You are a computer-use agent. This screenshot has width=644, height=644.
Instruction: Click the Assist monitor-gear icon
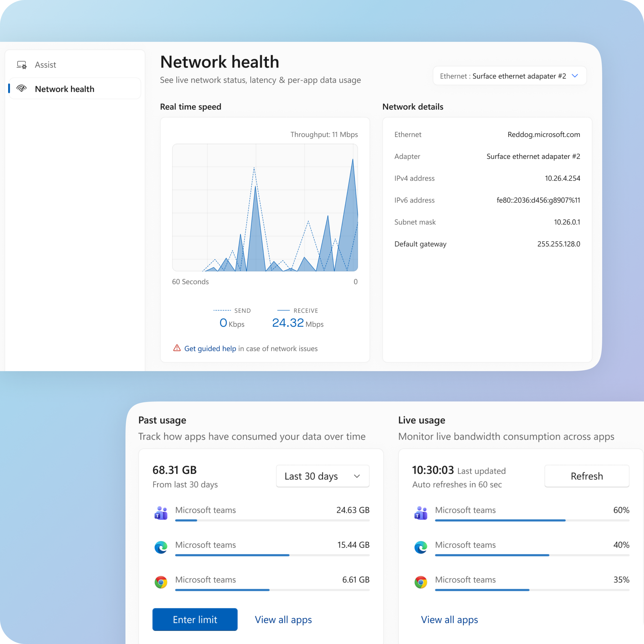coord(22,65)
